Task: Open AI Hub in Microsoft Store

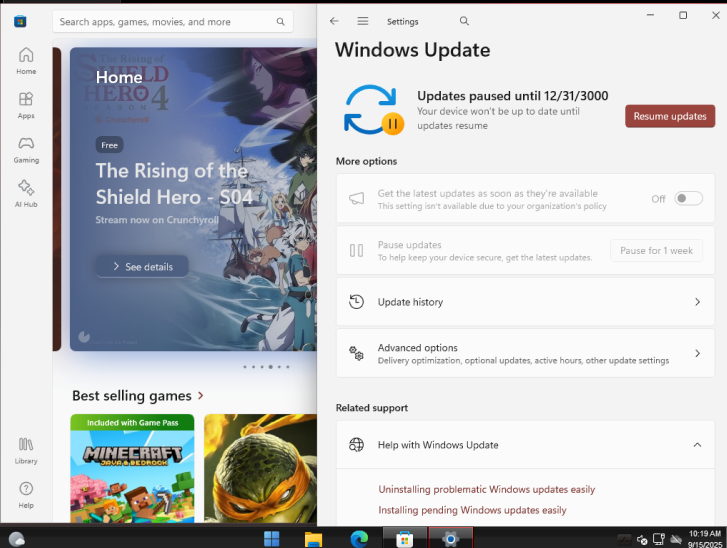Action: coord(26,194)
